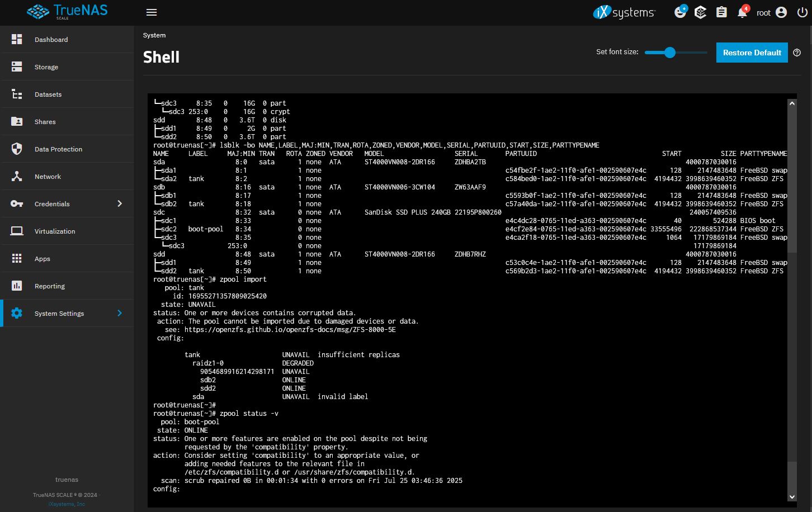
Task: Click the TrueCommand status icon
Action: tap(701, 12)
